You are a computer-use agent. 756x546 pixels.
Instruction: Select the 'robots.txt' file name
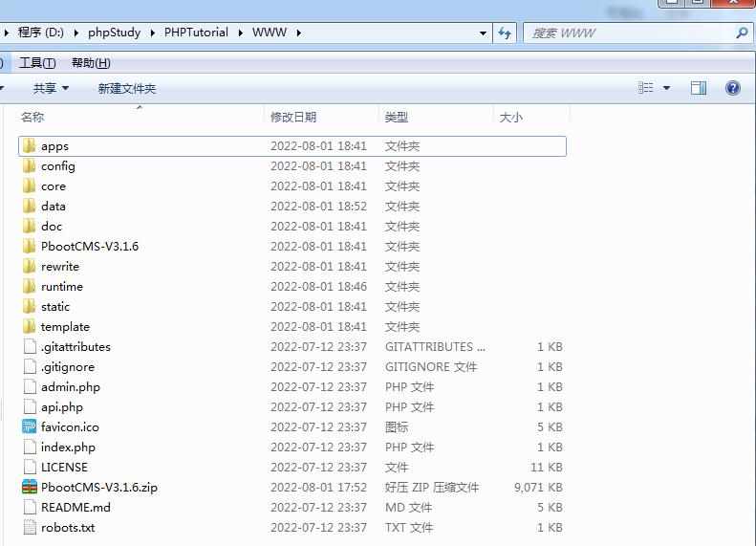68,527
